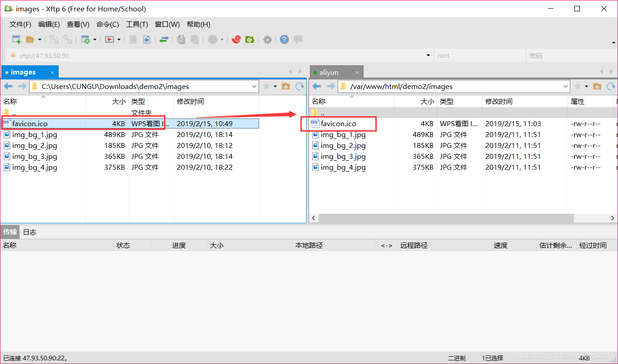This screenshot has height=364, width=618.
Task: Select remote file favicon.ico
Action: [338, 123]
